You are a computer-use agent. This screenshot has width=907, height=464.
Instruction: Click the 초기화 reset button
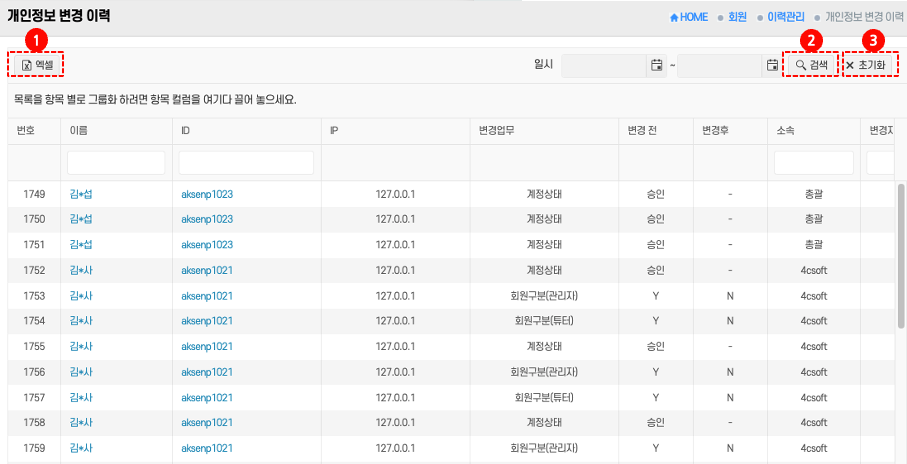866,65
